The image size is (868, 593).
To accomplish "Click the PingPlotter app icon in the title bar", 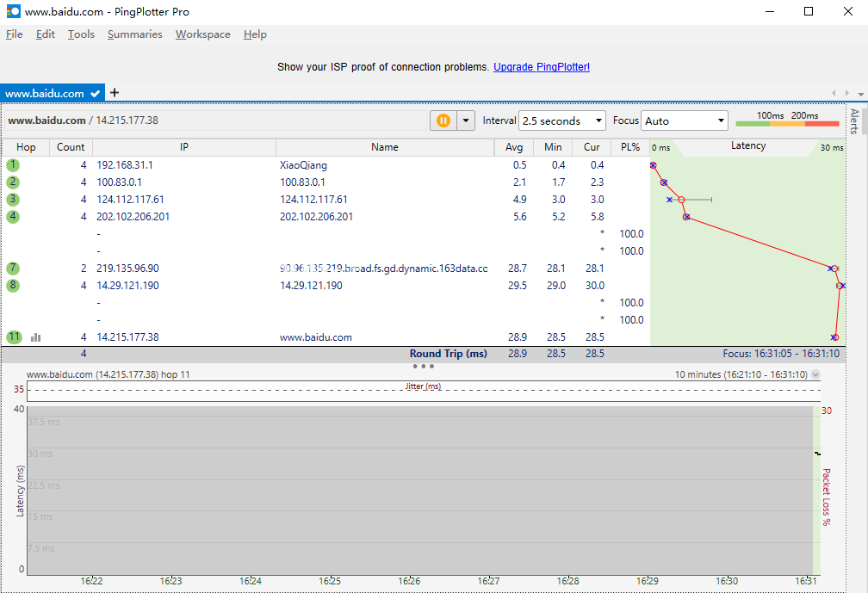I will 13,11.
